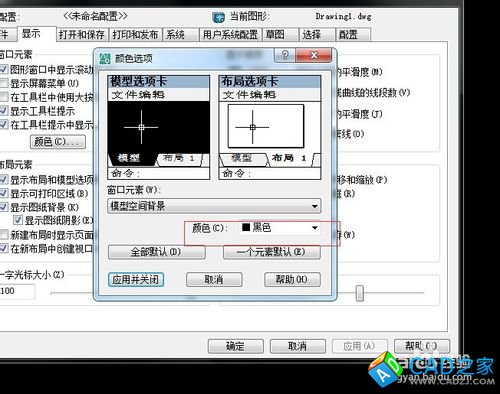Click the 模型选项卡 preview title bar
The height and width of the screenshot is (394, 500).
click(159, 81)
